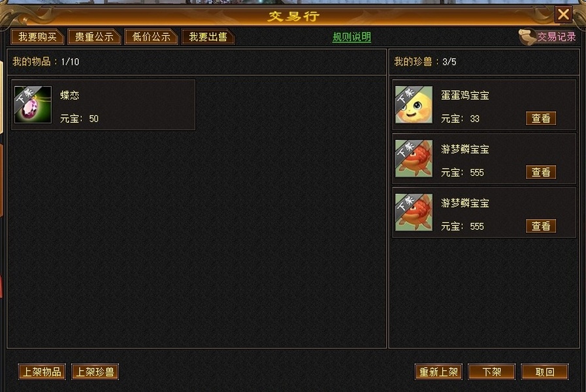Open the 交易记录 scroll icon

click(527, 37)
